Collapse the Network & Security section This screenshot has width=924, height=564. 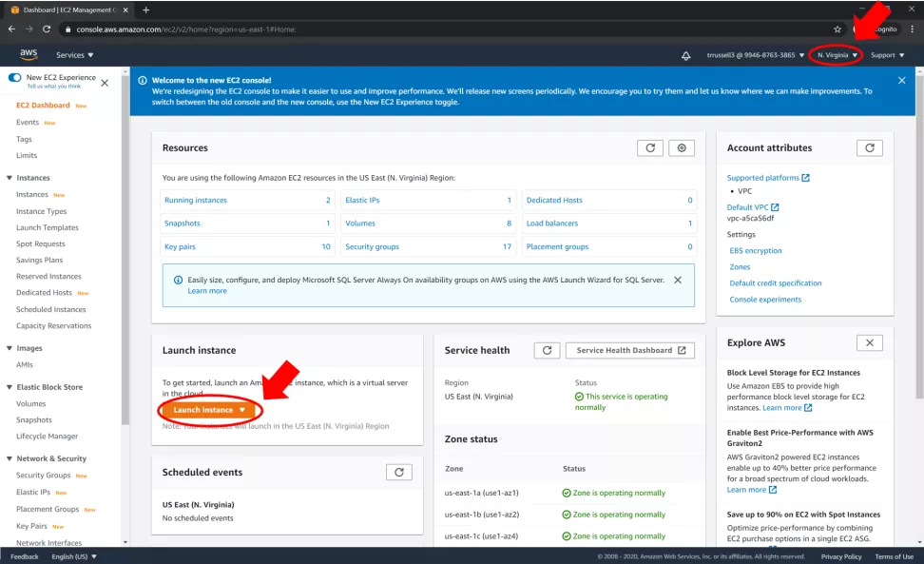[10, 457]
